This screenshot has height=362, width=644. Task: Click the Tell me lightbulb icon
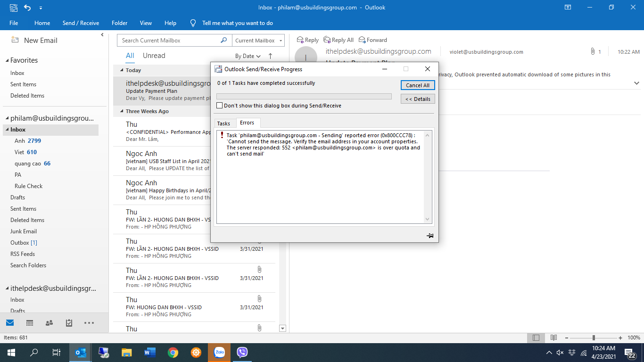click(x=193, y=23)
